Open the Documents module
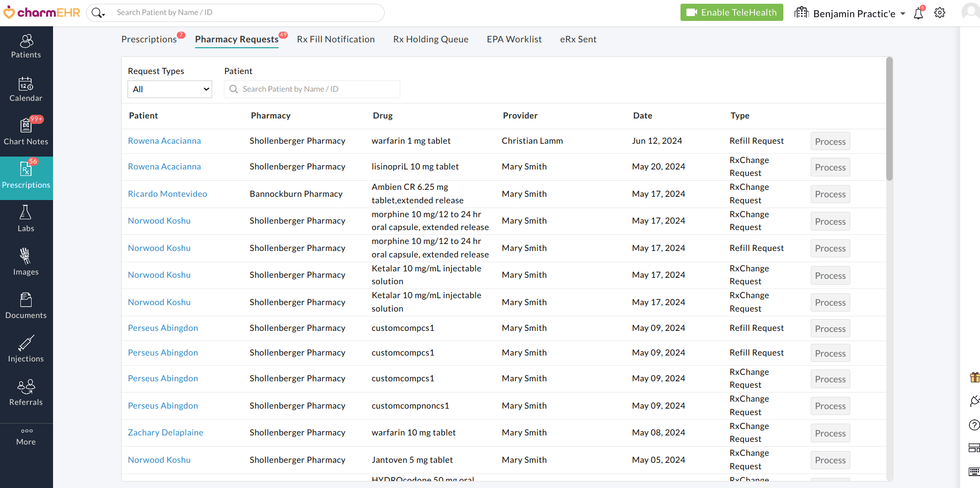 pos(26,307)
